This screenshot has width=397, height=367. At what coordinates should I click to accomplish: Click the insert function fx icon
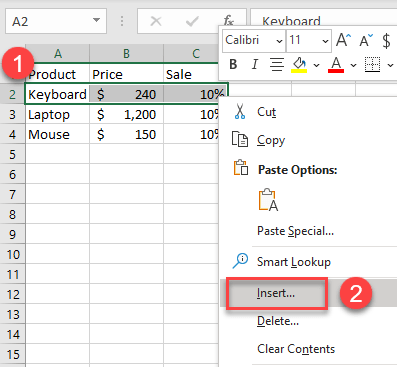coord(228,21)
